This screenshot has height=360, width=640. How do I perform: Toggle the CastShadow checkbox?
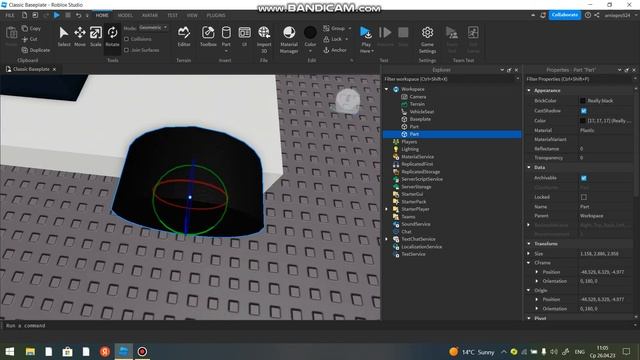click(584, 111)
